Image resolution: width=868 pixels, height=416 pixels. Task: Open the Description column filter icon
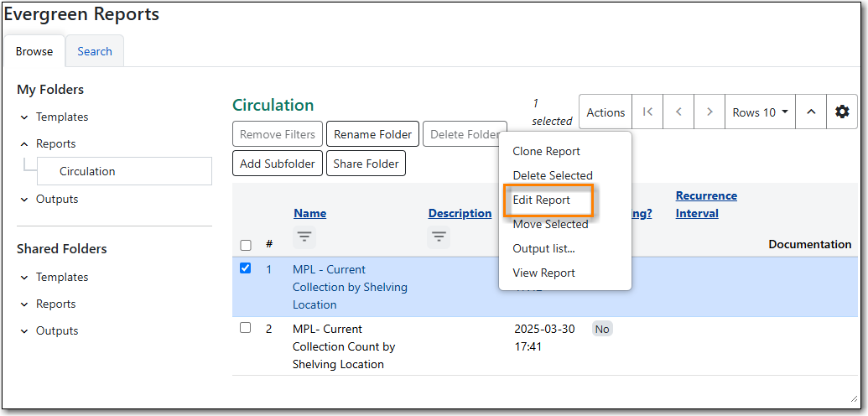coord(439,237)
